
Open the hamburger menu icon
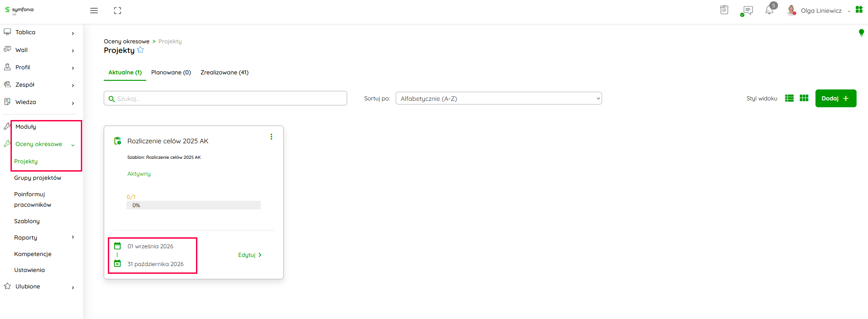pos(94,10)
